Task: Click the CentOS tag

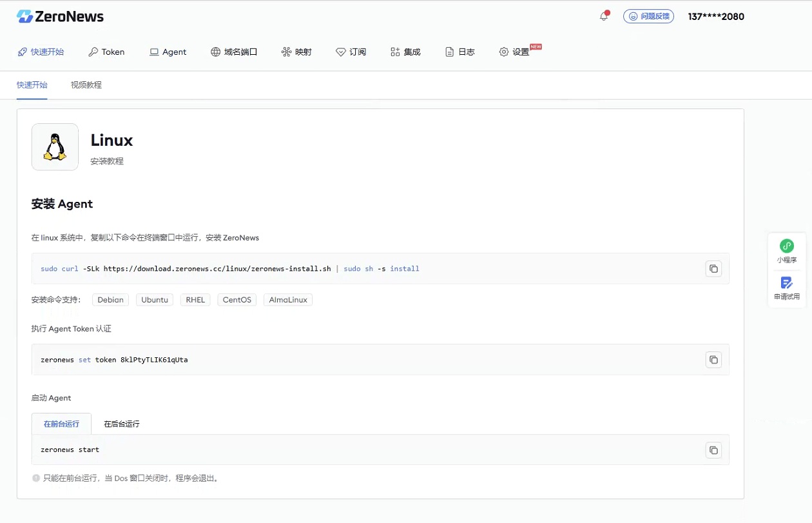Action: (237, 300)
